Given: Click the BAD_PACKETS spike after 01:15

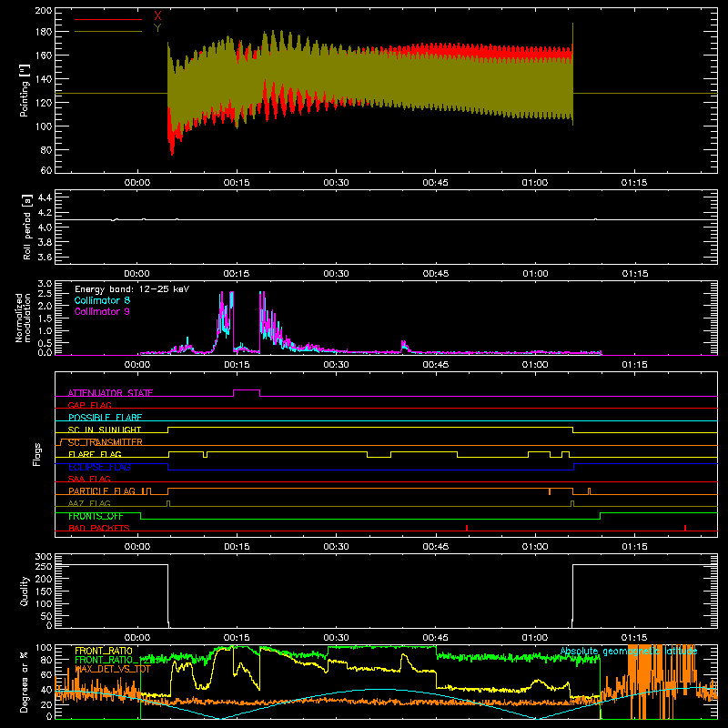Looking at the screenshot, I should click(685, 528).
